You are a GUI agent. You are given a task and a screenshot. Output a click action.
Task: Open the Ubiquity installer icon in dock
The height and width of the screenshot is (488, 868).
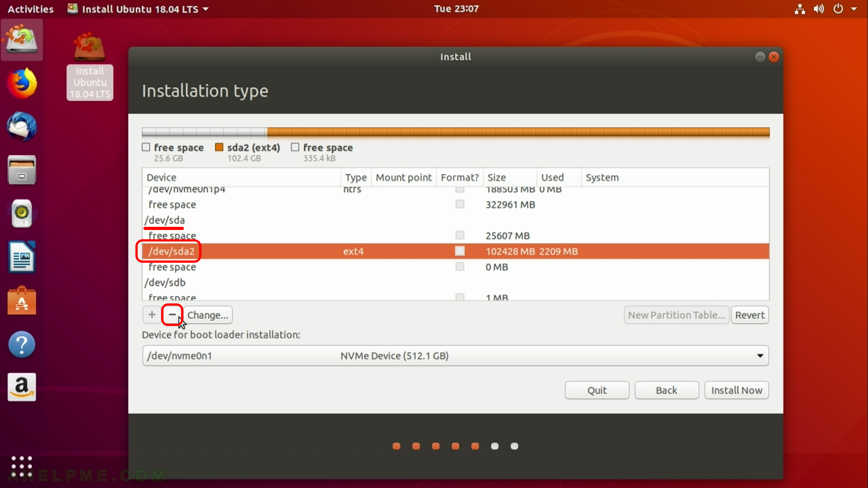point(22,40)
